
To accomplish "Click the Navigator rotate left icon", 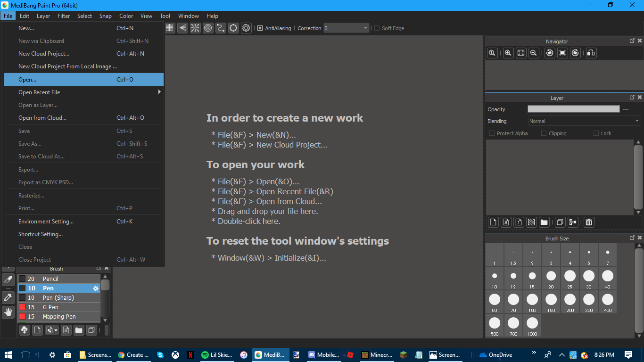I will pyautogui.click(x=550, y=53).
